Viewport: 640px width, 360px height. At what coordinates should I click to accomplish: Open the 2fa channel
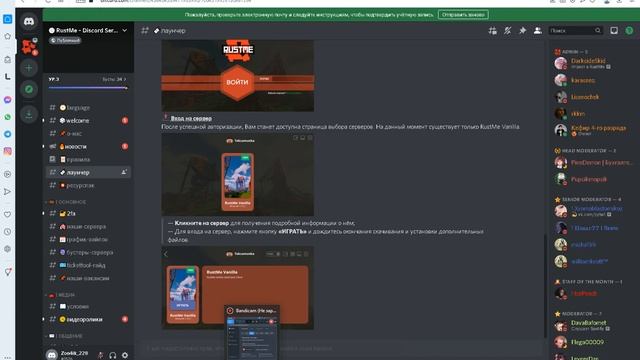[x=88, y=213]
